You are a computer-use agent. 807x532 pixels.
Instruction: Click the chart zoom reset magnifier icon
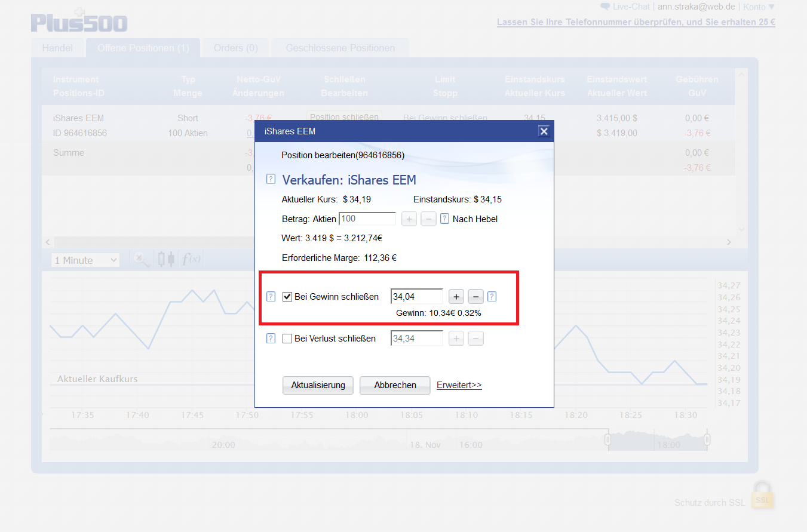[x=141, y=259]
